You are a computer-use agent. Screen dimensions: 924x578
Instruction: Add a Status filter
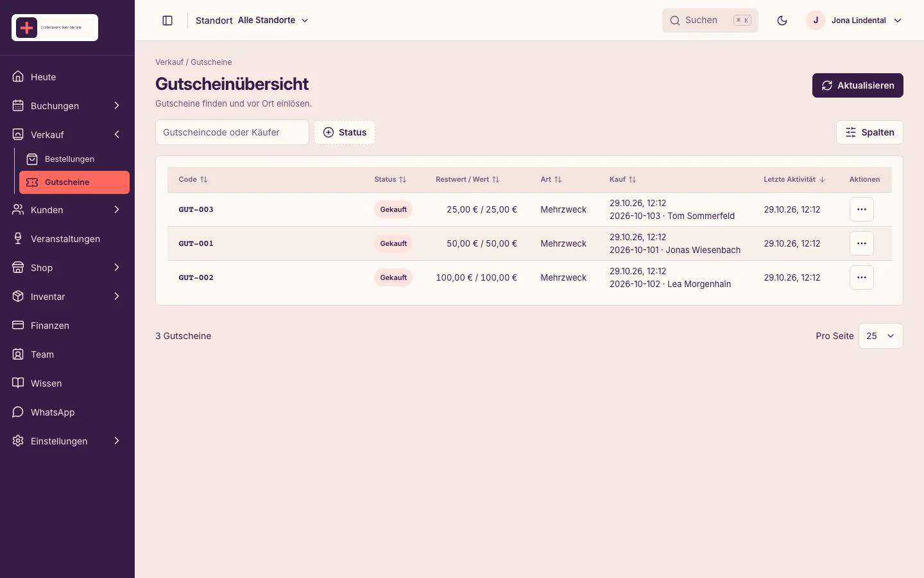click(x=345, y=132)
